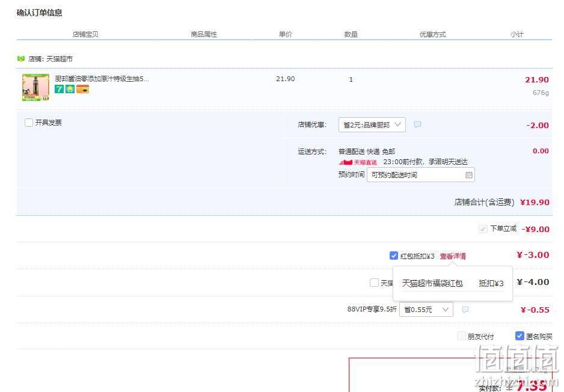Image resolution: width=564 pixels, height=392 pixels.
Task: Uncheck the 红包抵扣¥3 checkbox
Action: click(393, 256)
